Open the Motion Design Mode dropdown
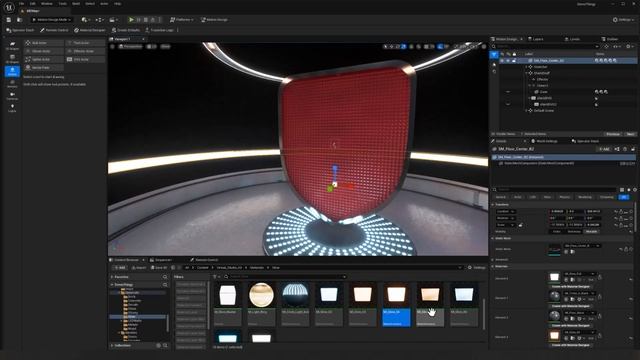 tap(52, 20)
